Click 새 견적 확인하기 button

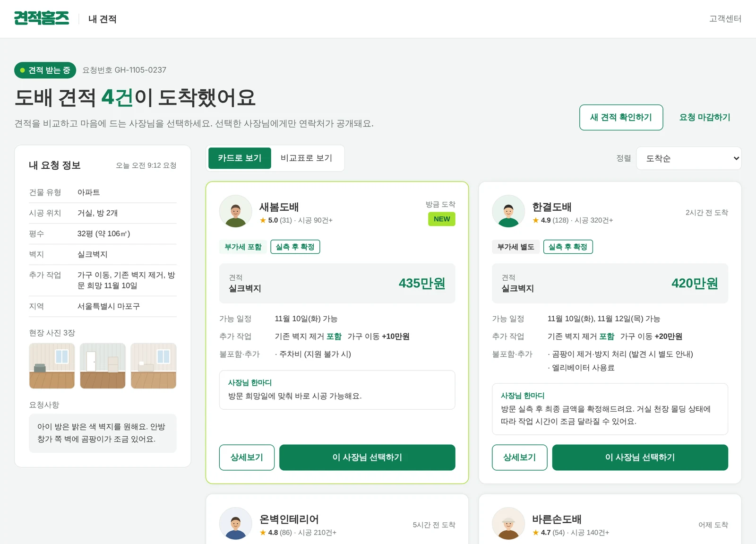(x=621, y=117)
